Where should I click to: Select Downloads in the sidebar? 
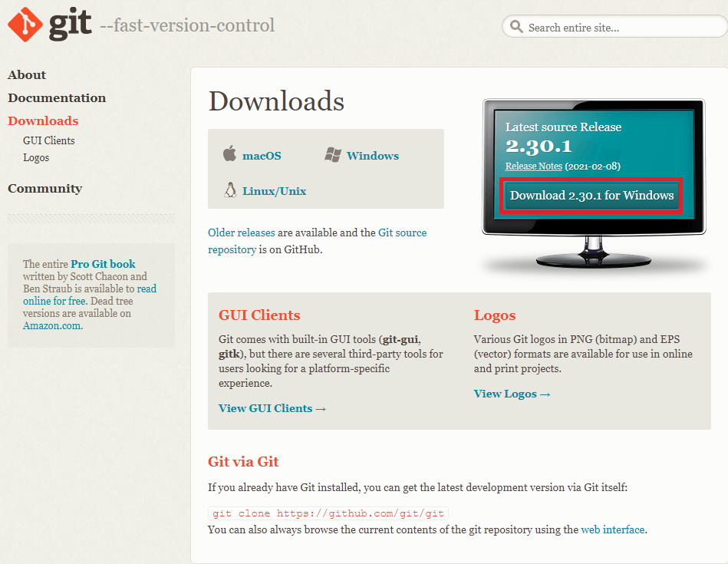pyautogui.click(x=43, y=120)
